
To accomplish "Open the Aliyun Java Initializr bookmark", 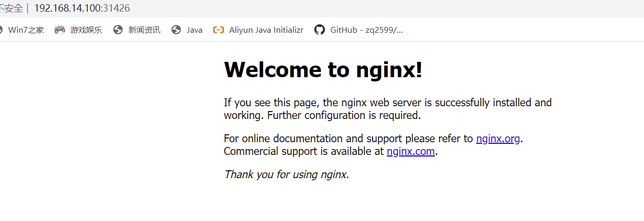I will (258, 30).
